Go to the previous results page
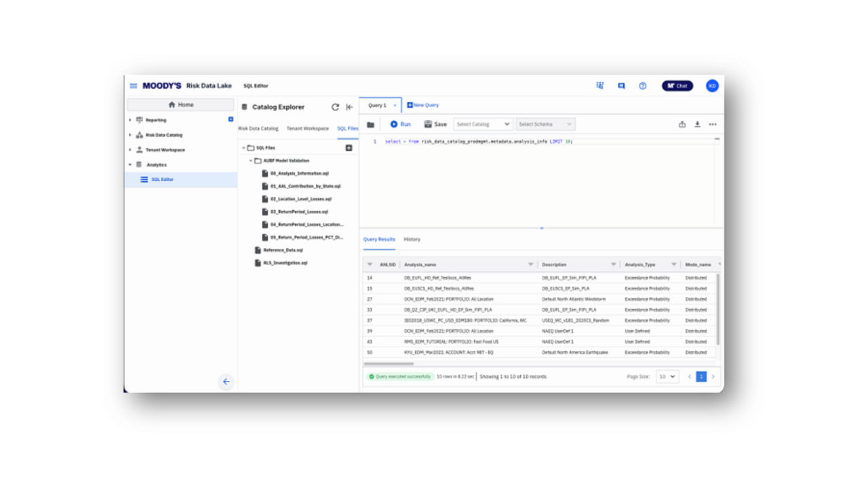 coord(690,376)
